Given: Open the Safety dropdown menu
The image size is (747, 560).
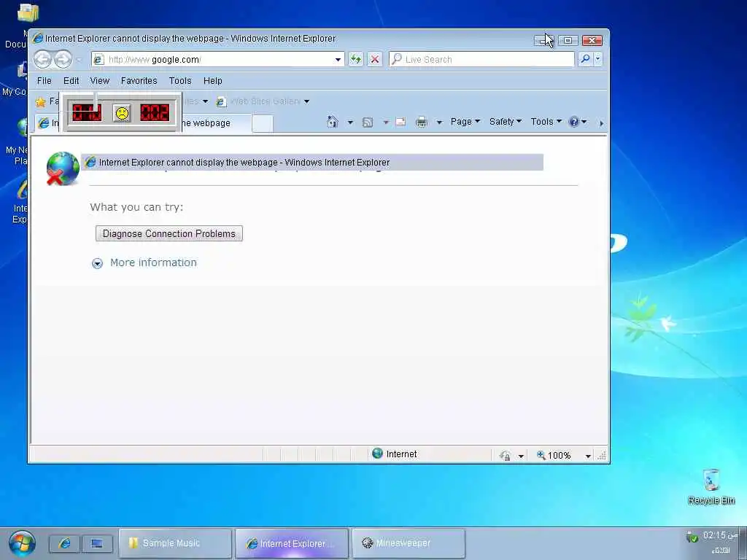Looking at the screenshot, I should [x=506, y=122].
